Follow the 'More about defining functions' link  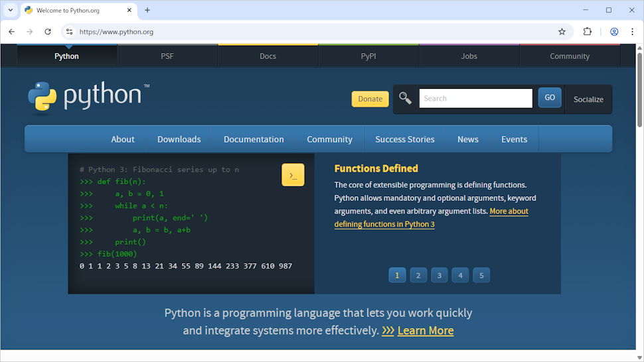[509, 211]
